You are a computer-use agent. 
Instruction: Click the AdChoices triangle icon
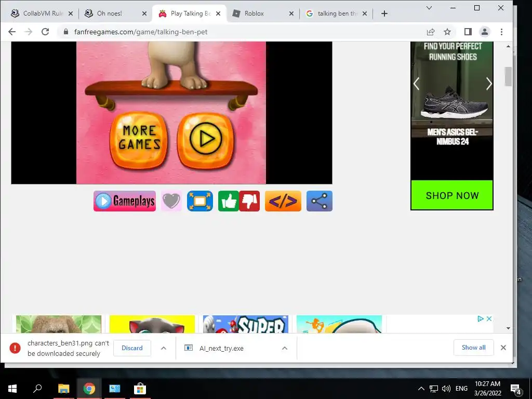[481, 318]
